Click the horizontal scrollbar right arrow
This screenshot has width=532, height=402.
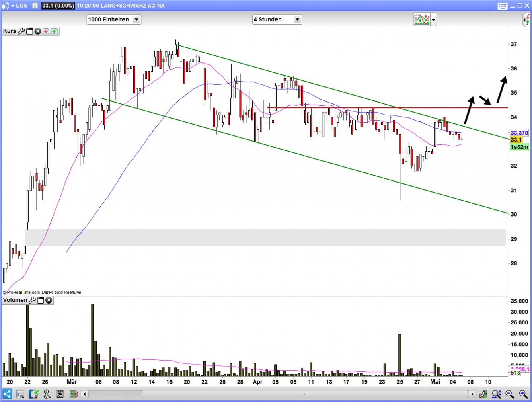click(472, 394)
